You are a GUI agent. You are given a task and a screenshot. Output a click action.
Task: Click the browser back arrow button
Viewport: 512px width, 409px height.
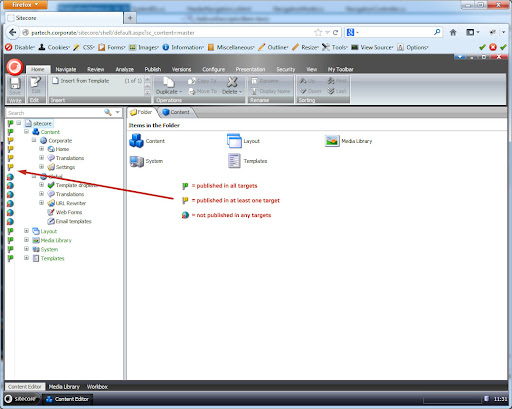pyautogui.click(x=13, y=33)
